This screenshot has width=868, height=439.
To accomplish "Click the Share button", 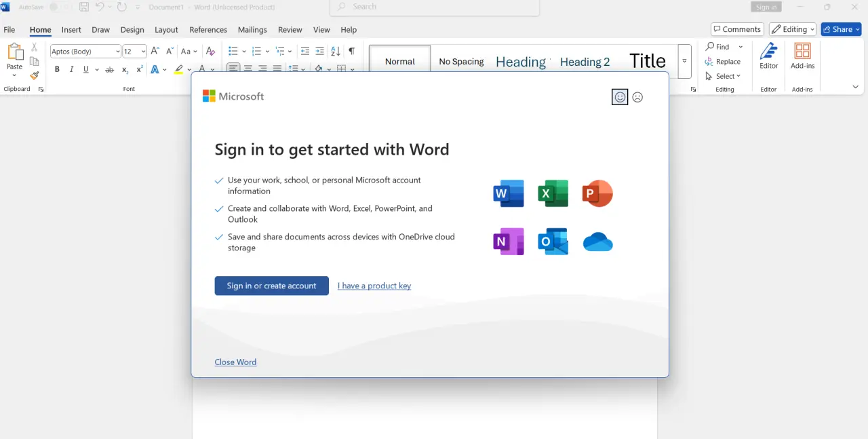I will [x=841, y=29].
